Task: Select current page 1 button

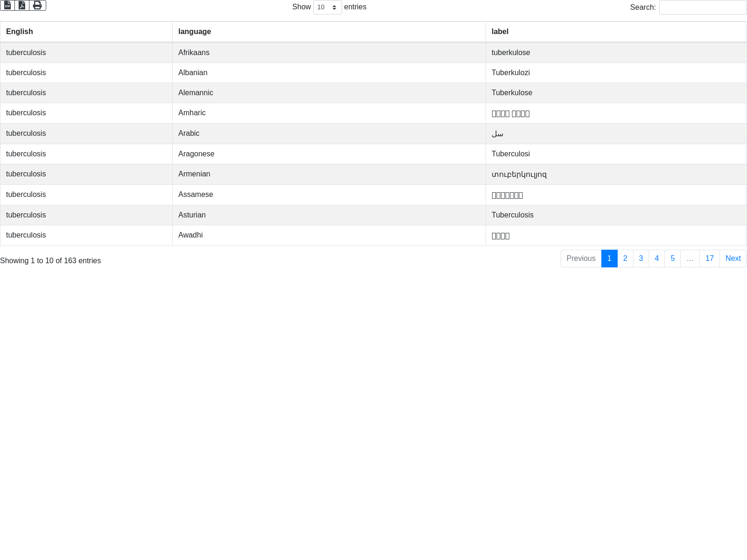Action: (x=609, y=259)
